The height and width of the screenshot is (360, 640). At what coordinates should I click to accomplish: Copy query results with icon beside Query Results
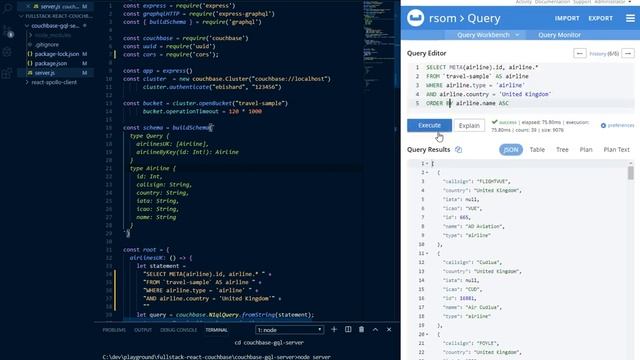(x=458, y=150)
